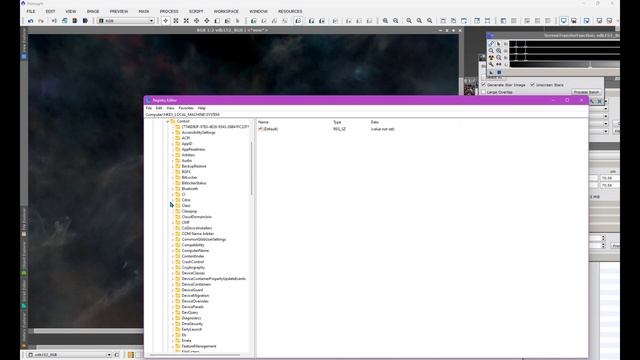This screenshot has width=640, height=360.
Task: Click the Zoom Out magnifier in PixInsight toolbar
Action: pos(396,21)
